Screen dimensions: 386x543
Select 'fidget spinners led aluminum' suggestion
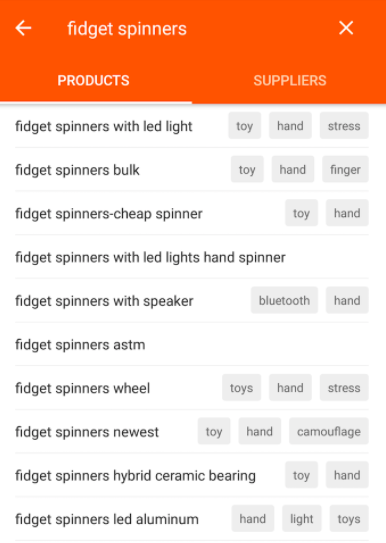point(107,519)
